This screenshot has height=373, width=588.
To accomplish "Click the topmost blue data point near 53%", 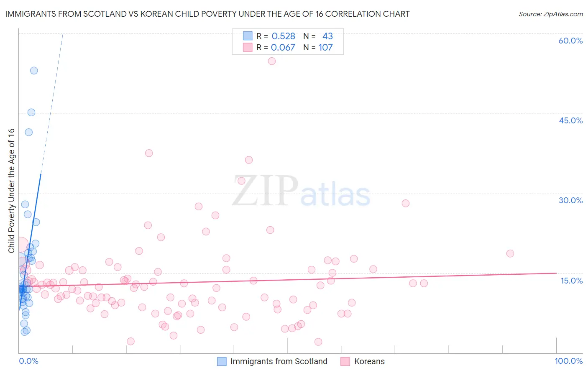I will [34, 71].
